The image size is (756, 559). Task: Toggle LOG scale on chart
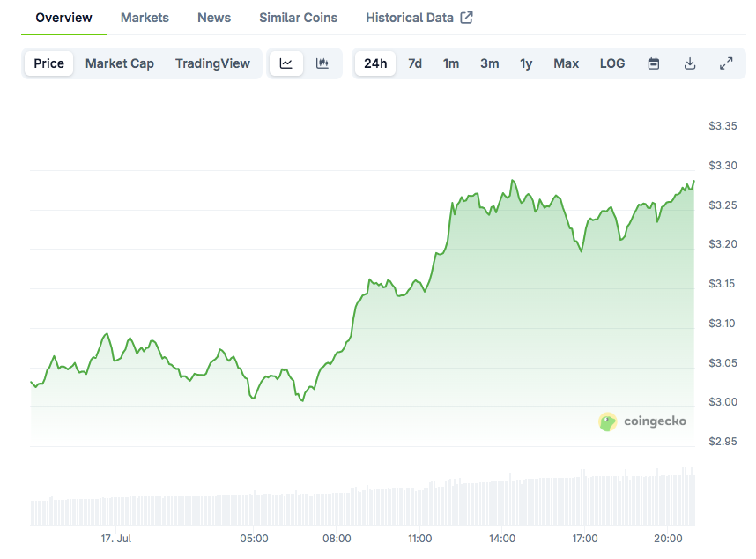coord(612,63)
